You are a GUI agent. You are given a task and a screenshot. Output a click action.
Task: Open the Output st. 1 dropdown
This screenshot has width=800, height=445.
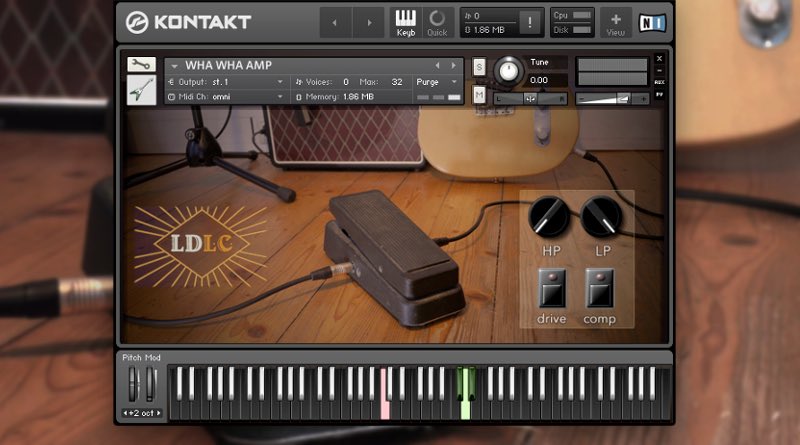226,82
